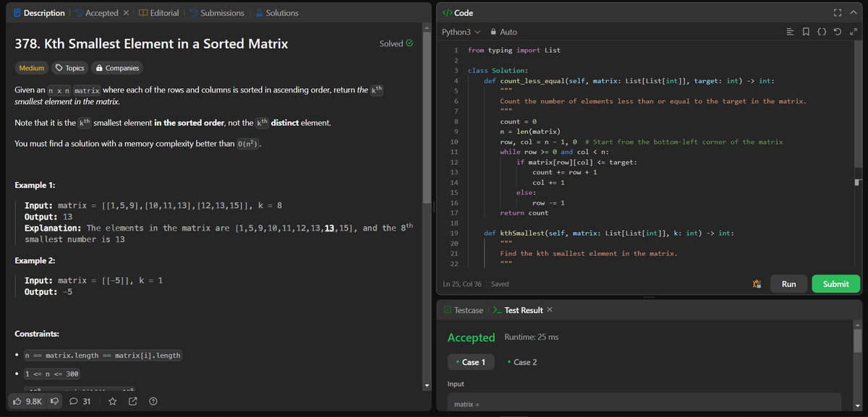Click the lock icon beside Auto

click(x=493, y=32)
